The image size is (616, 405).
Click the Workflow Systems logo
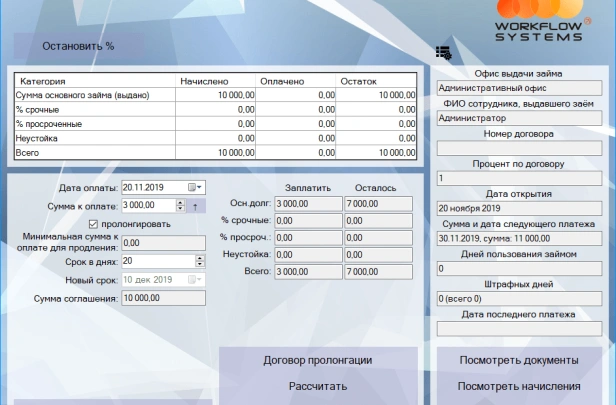point(538,21)
